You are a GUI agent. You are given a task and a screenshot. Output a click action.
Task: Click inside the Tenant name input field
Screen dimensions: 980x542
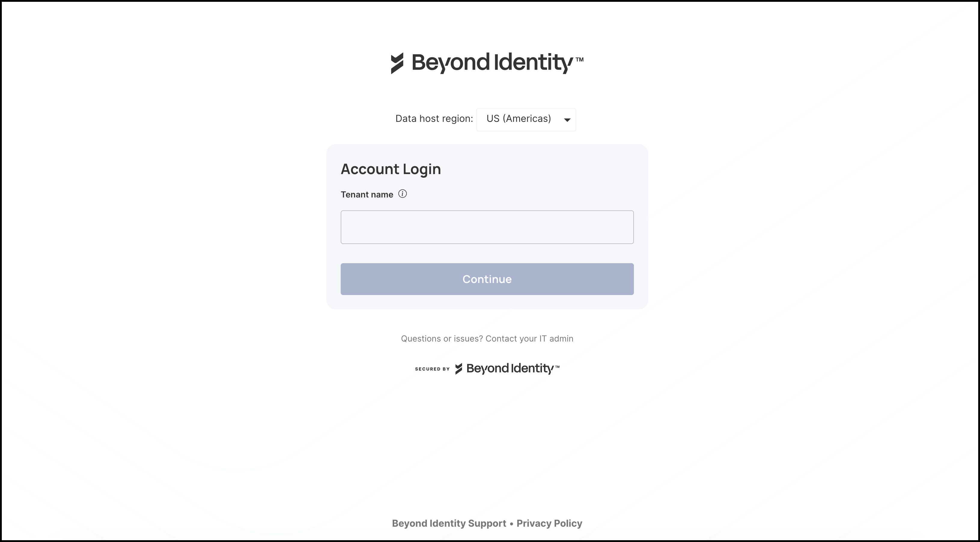[487, 227]
